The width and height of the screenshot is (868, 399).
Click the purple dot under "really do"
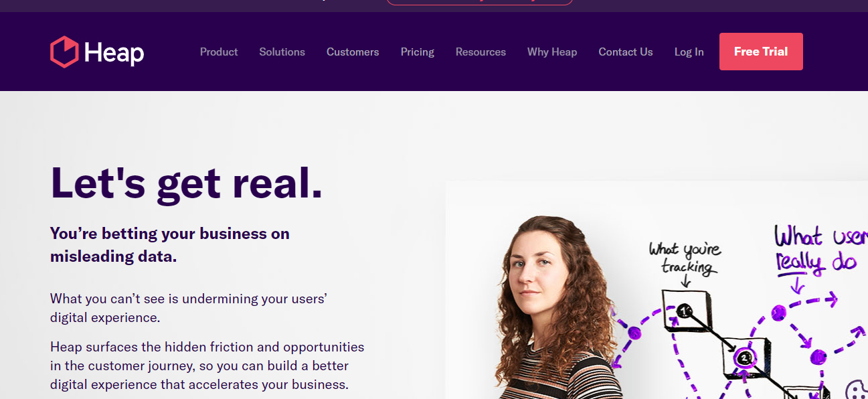[778, 312]
